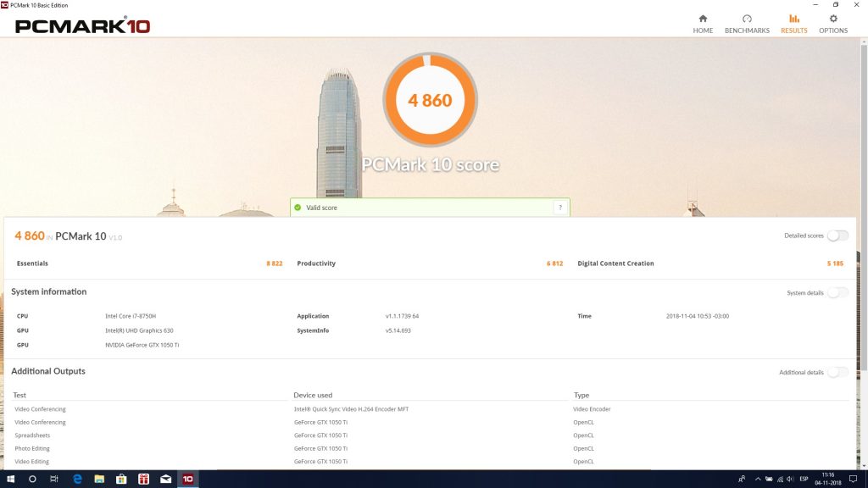Click the circular 4 860 score gauge
Viewport: 868px width, 488px height.
point(430,100)
